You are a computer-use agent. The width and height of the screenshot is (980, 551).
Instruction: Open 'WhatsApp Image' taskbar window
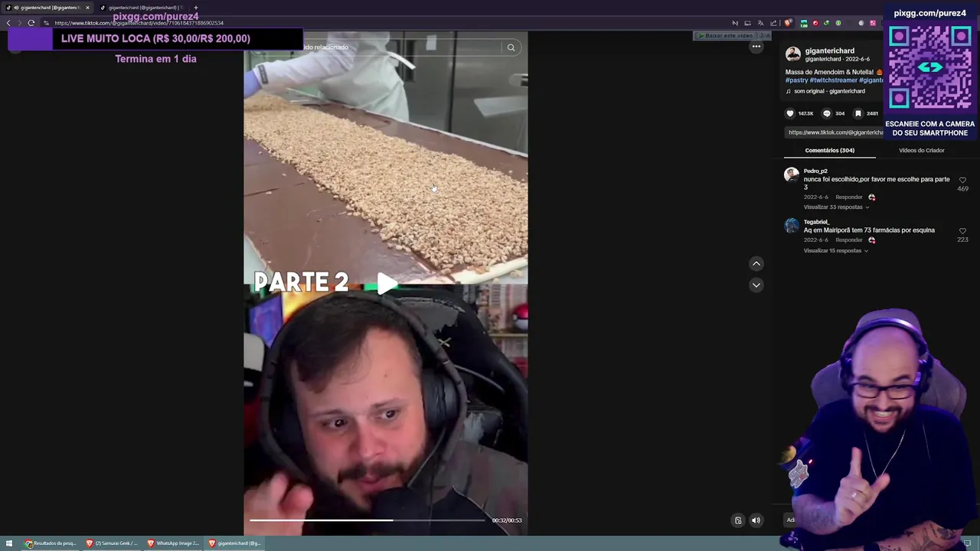click(173, 543)
